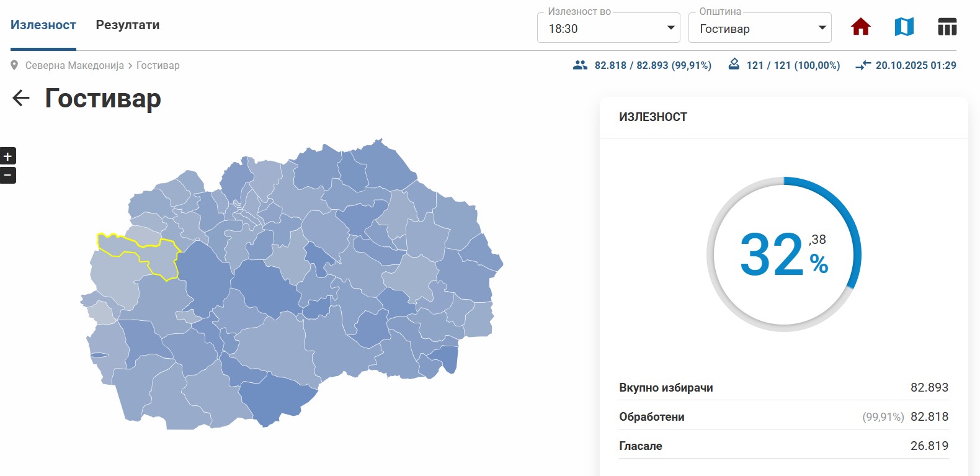Open the Излезност во time dropdown

click(x=608, y=29)
